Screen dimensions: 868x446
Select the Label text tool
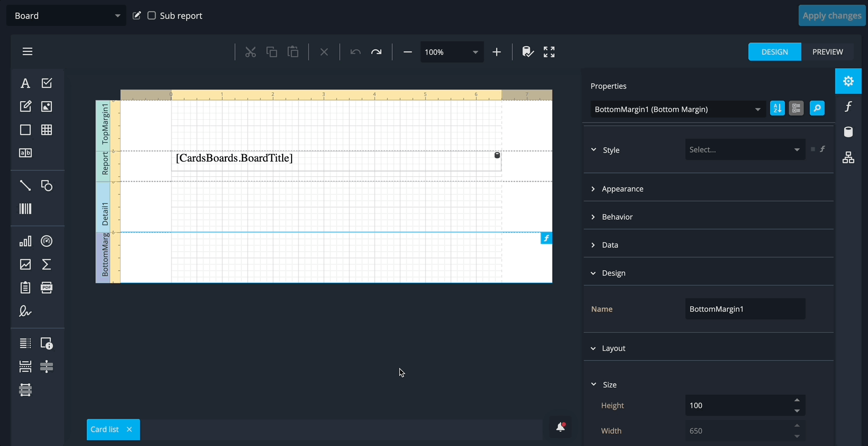point(25,83)
